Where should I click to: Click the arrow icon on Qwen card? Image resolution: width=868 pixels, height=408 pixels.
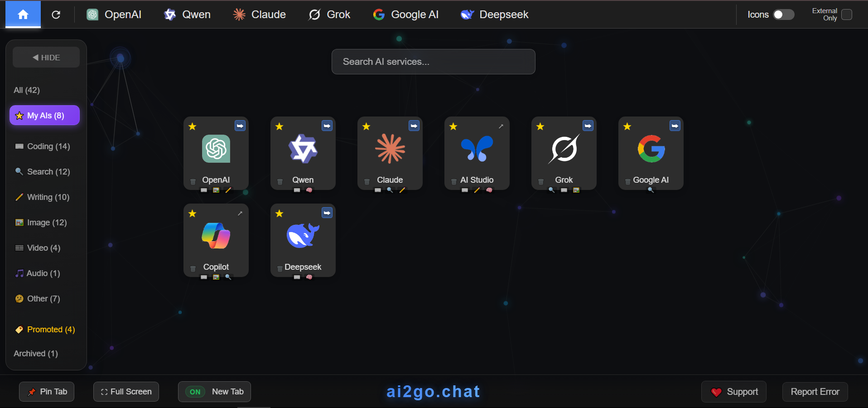point(327,126)
